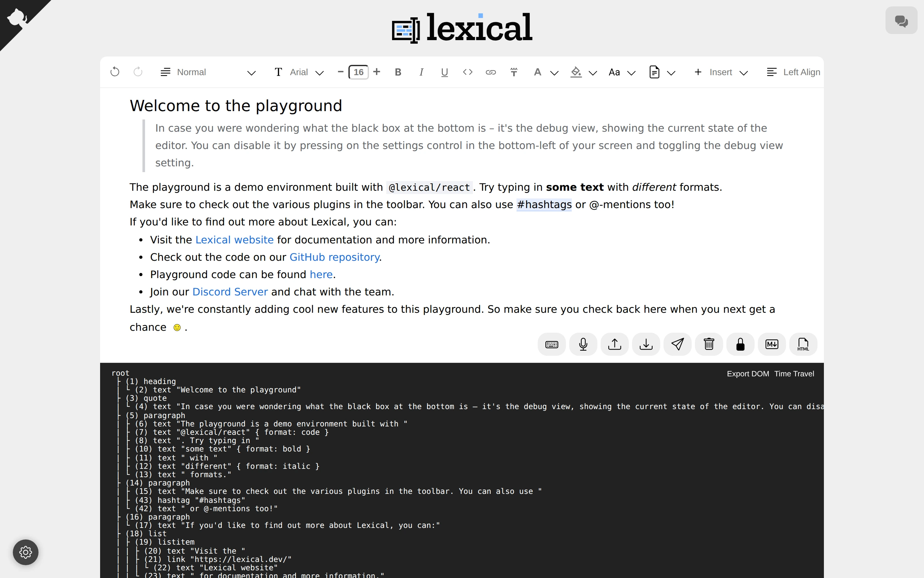Click the '(19) listitem' debug tree row
Screen dimensions: 924x578
click(165, 542)
